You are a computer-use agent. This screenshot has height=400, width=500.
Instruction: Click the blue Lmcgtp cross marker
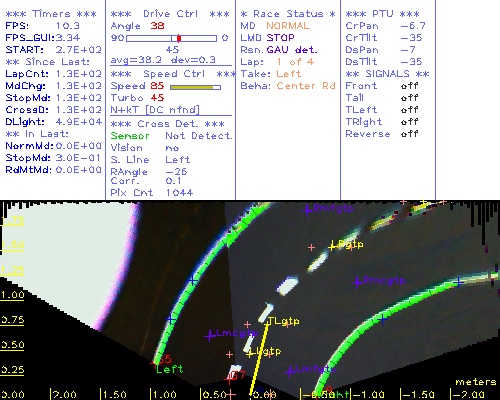(x=209, y=336)
